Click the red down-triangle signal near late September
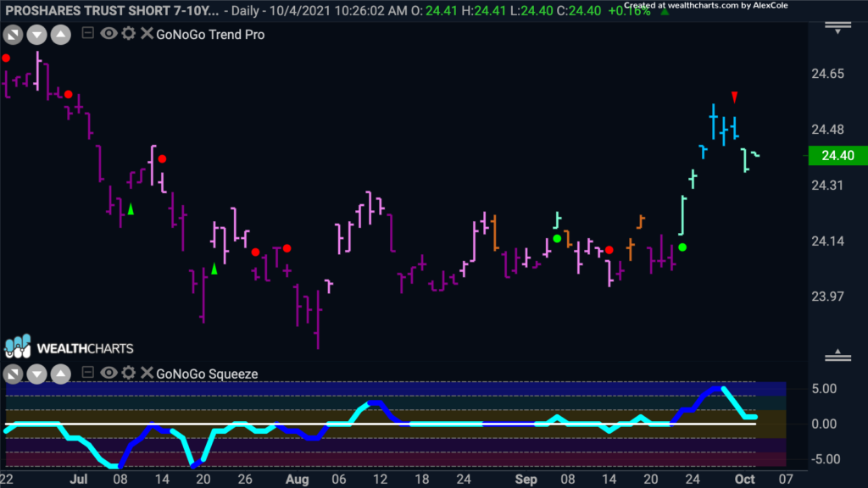 (x=735, y=97)
